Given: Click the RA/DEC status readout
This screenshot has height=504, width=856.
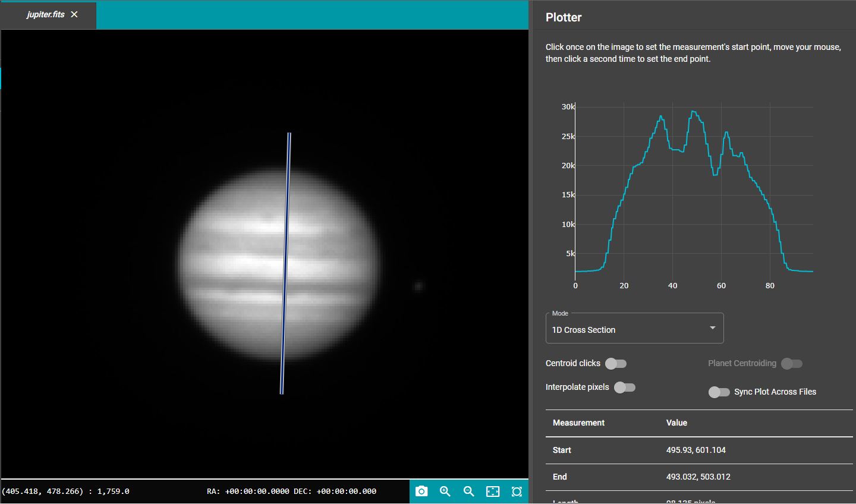Looking at the screenshot, I should pos(291,492).
